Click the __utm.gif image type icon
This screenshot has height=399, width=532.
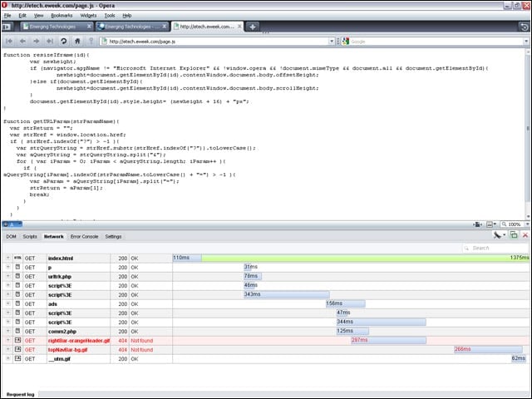17,358
